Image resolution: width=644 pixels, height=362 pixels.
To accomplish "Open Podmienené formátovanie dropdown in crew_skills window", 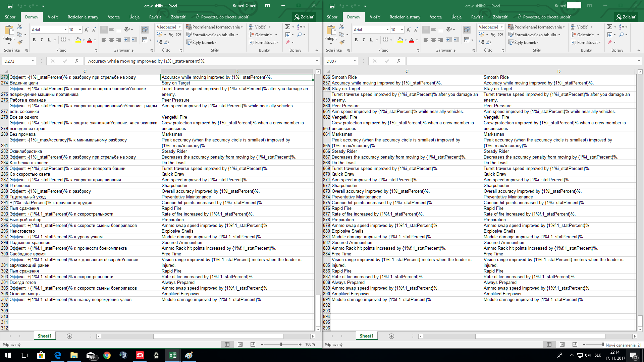I will tap(214, 27).
